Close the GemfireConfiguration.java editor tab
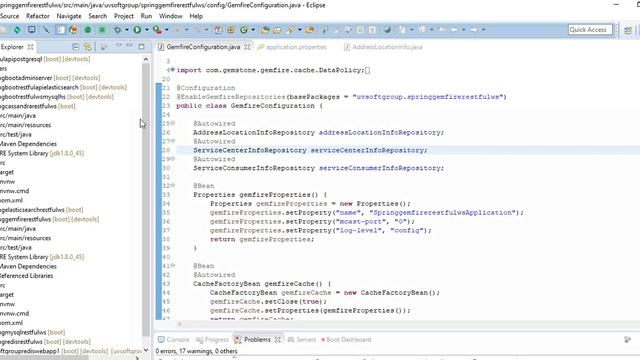The width and height of the screenshot is (640, 360). (x=247, y=47)
